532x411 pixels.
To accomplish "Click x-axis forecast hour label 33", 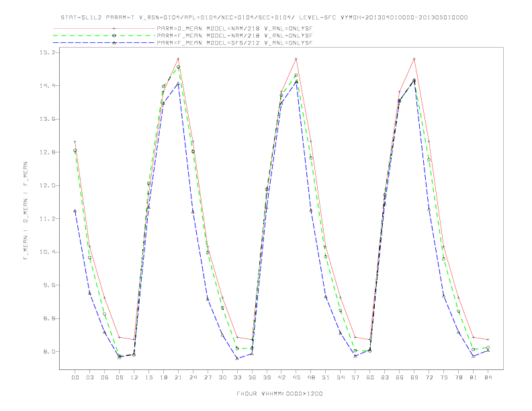I will [237, 377].
